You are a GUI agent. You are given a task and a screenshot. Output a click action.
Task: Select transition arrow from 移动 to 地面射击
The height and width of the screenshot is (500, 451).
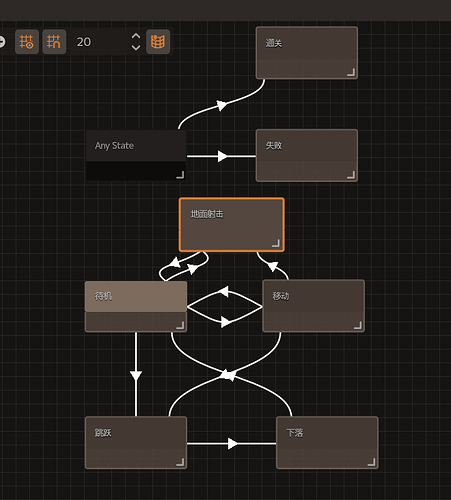(273, 266)
